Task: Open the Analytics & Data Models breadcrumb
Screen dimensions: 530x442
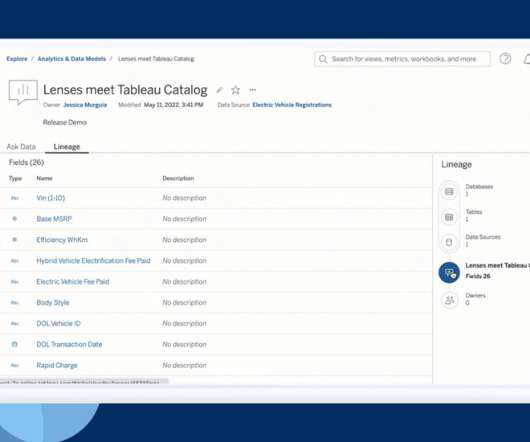Action: coord(72,59)
